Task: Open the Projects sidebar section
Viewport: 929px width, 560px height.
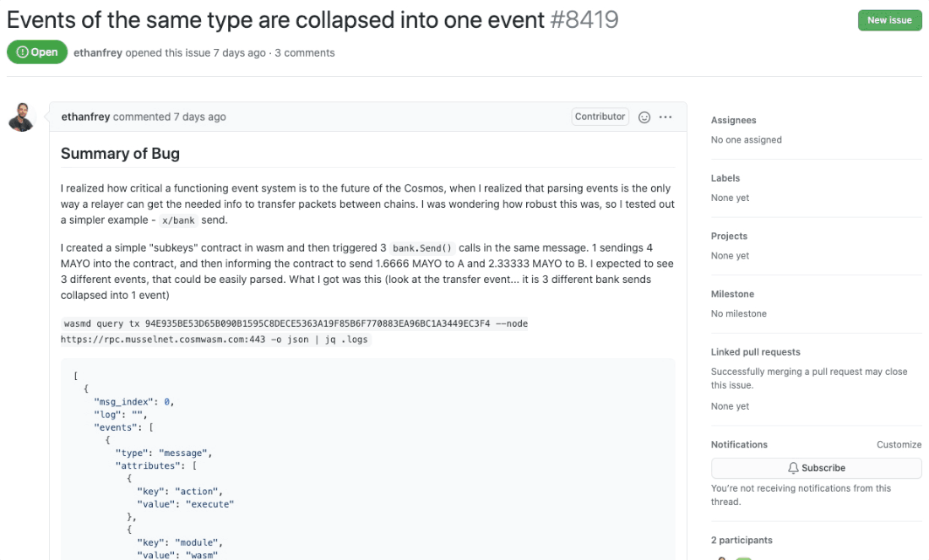Action: pyautogui.click(x=729, y=236)
